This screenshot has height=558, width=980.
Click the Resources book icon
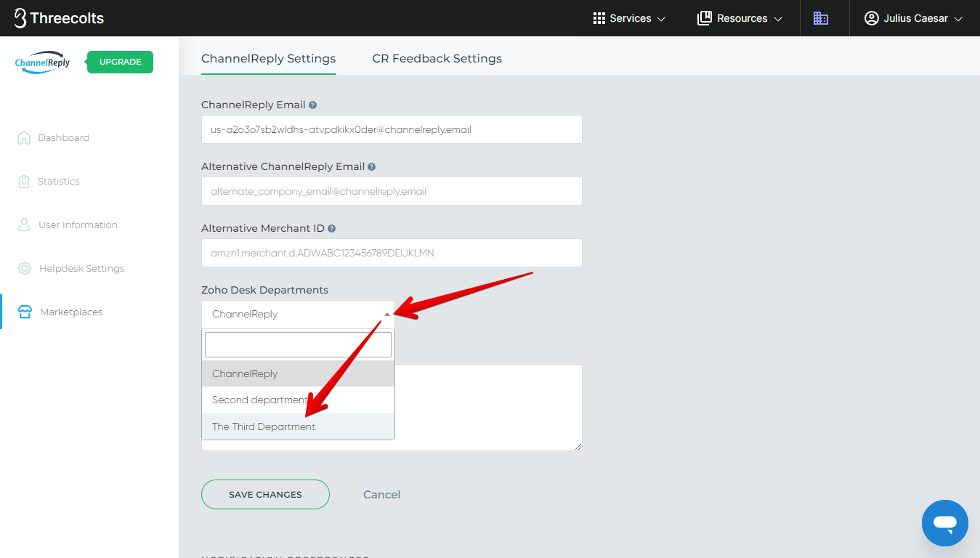704,18
